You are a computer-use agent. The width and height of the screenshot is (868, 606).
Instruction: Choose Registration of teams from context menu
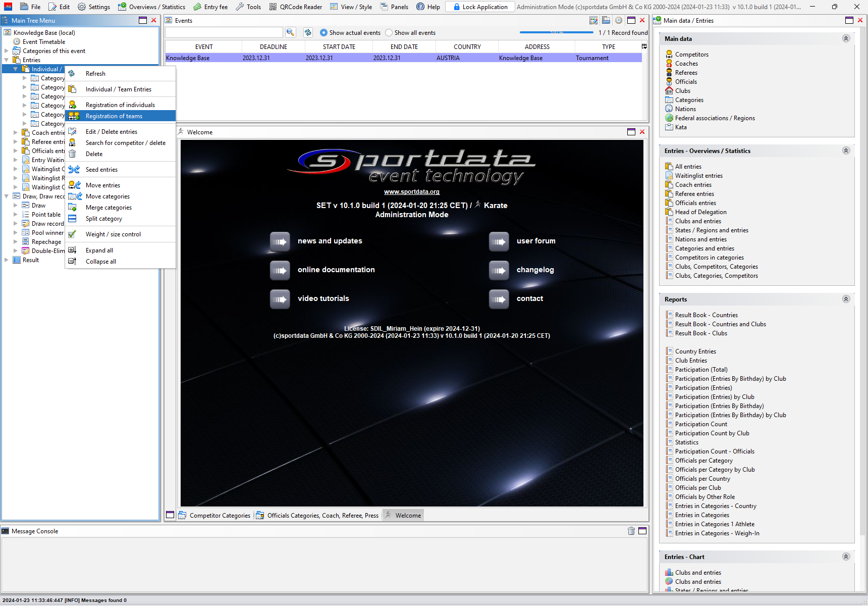[120, 116]
